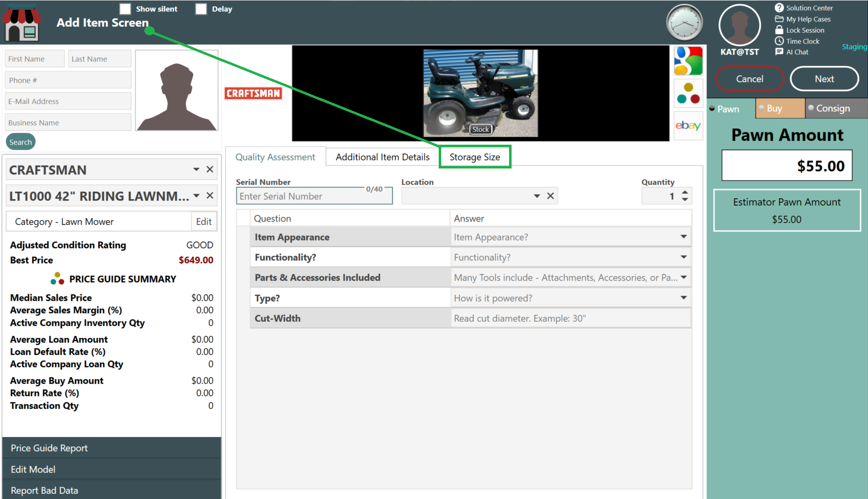Select the Pawn radio option
The height and width of the screenshot is (499, 868).
click(712, 108)
